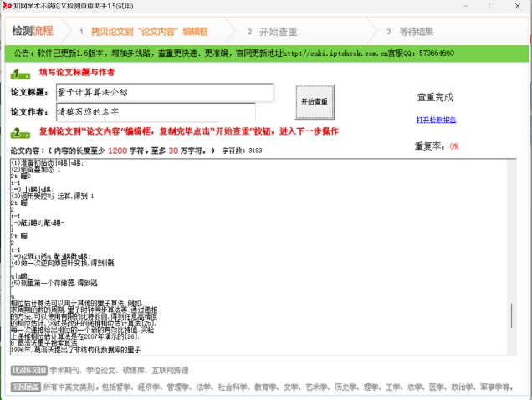
Task: Select step 1 拷贝论文到论文内容编辑框 tab
Action: click(x=149, y=32)
